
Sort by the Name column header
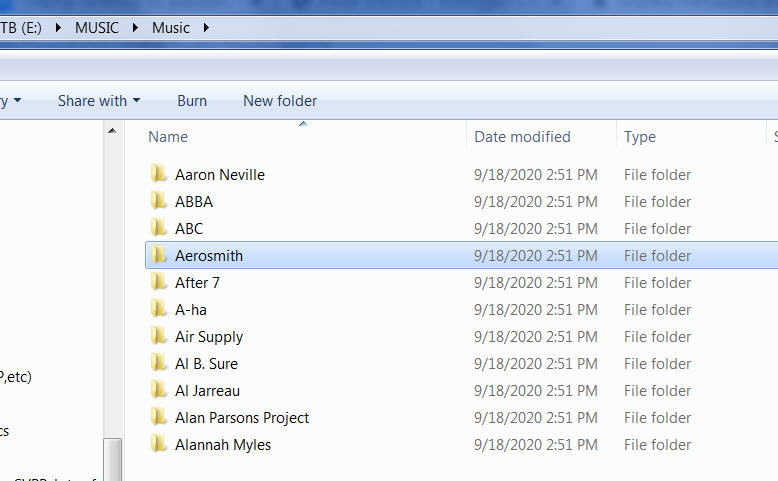[x=168, y=137]
